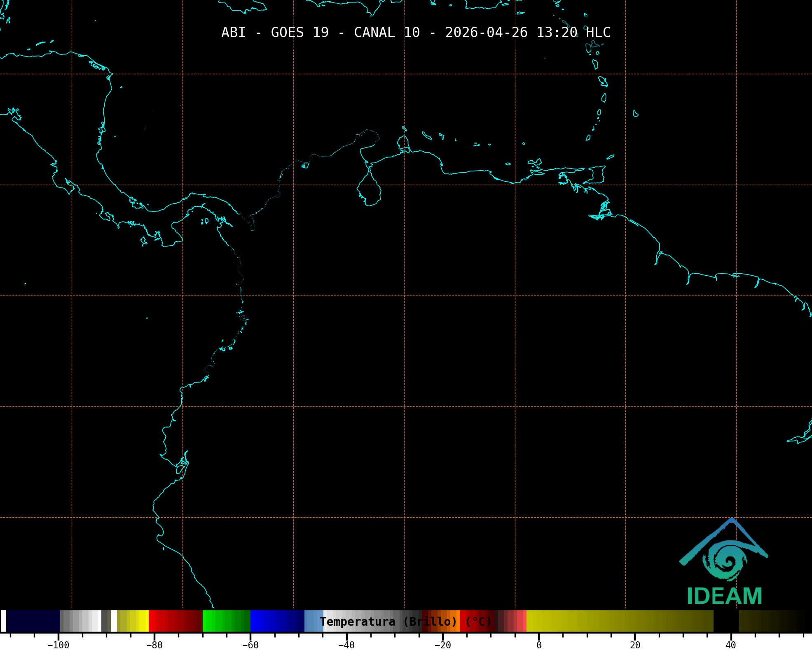Click the dark navy colorbar segment
812x650 pixels.
click(33, 621)
